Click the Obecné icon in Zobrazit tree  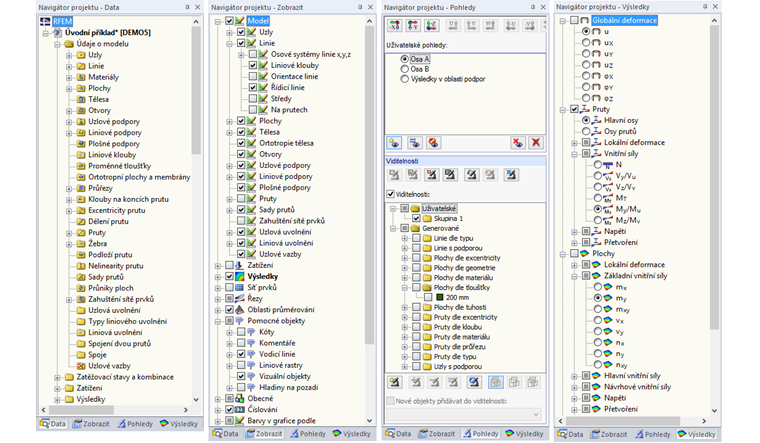240,398
